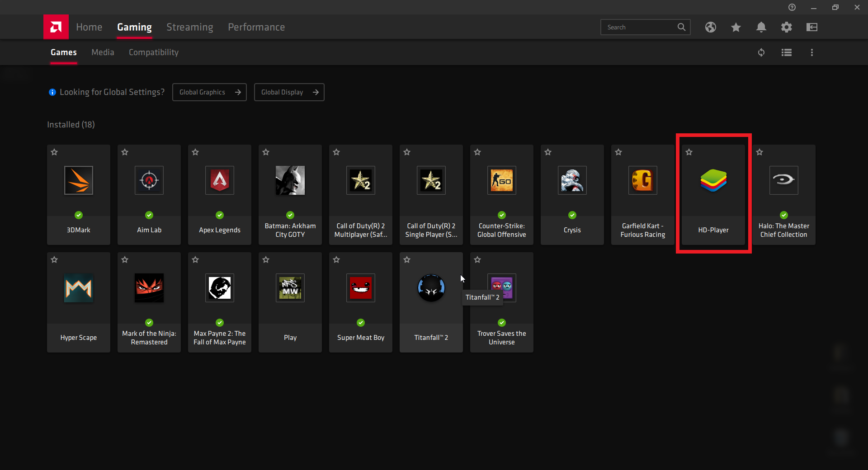Open Max Payne 2 game icon

point(220,288)
